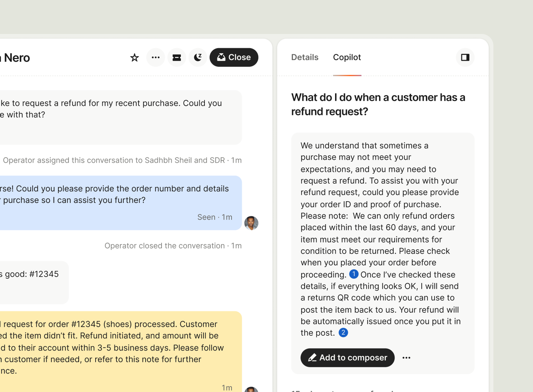Click the customer message with #12345
533x392 pixels.
[x=34, y=282]
